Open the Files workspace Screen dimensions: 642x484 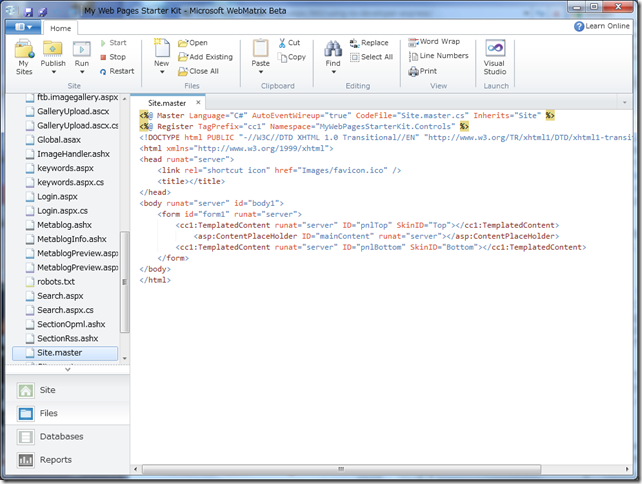point(68,414)
